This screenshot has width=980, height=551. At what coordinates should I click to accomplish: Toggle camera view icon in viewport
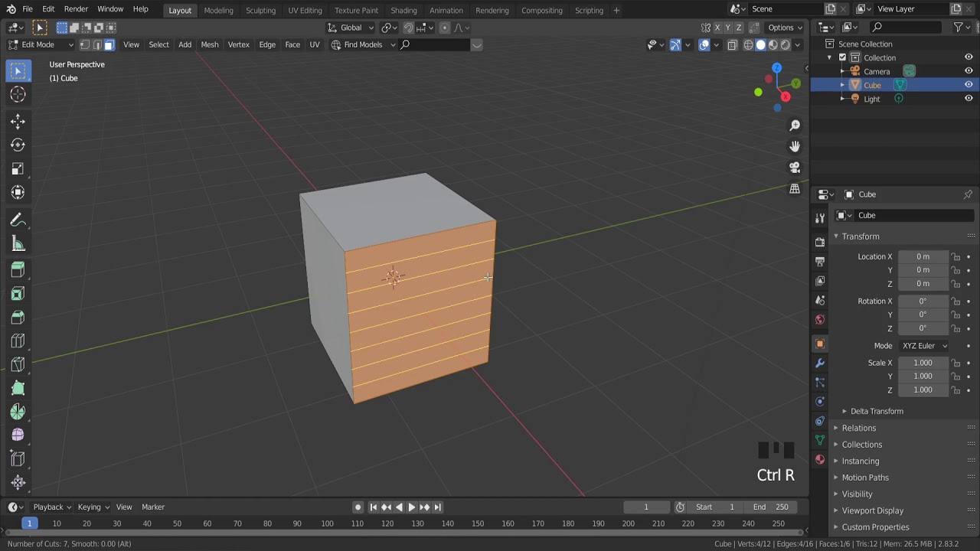pos(795,168)
